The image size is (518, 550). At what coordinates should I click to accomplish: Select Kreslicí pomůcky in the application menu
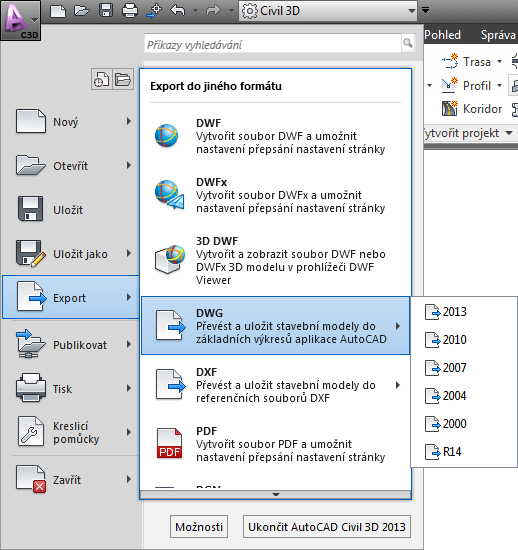tap(71, 432)
